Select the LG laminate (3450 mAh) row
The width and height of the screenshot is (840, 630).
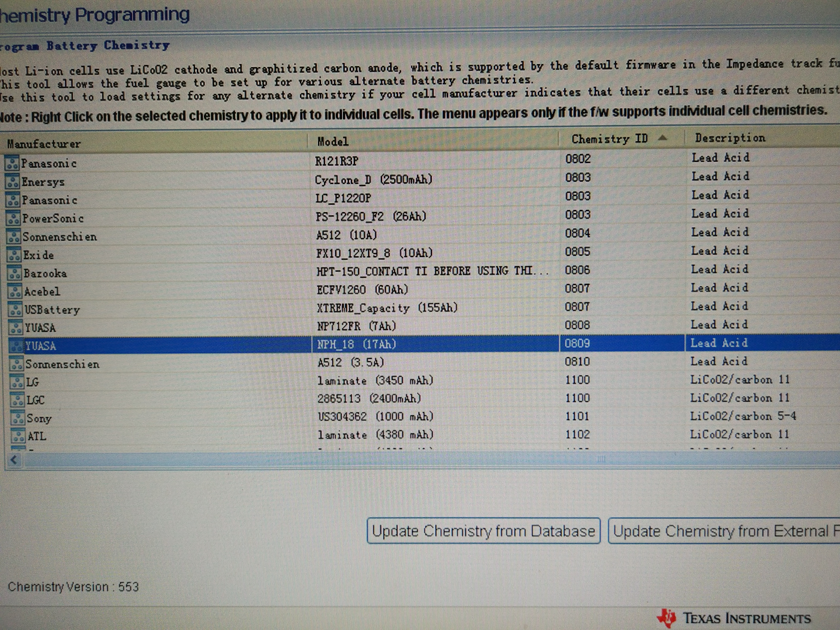(x=375, y=381)
